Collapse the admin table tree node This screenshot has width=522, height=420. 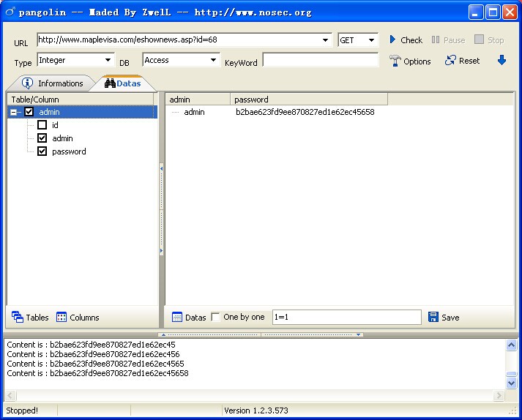pos(13,112)
